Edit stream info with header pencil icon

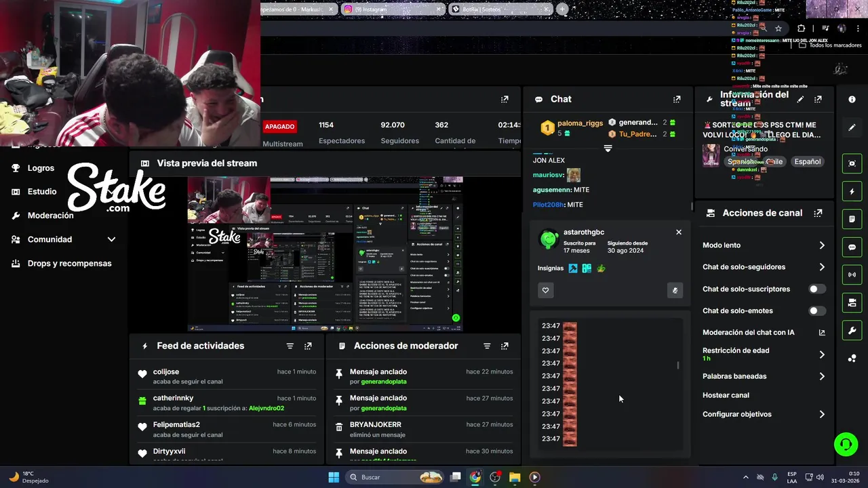800,99
